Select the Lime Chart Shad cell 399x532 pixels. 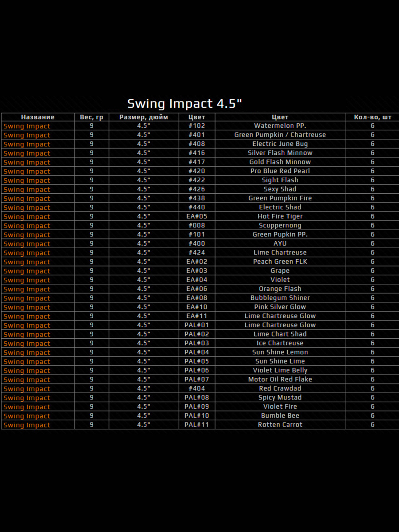280,334
